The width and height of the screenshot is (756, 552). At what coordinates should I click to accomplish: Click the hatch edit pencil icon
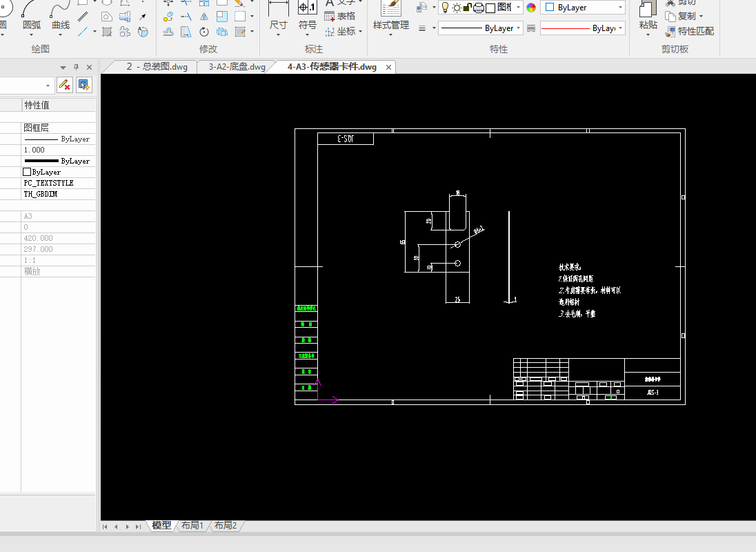tap(240, 32)
